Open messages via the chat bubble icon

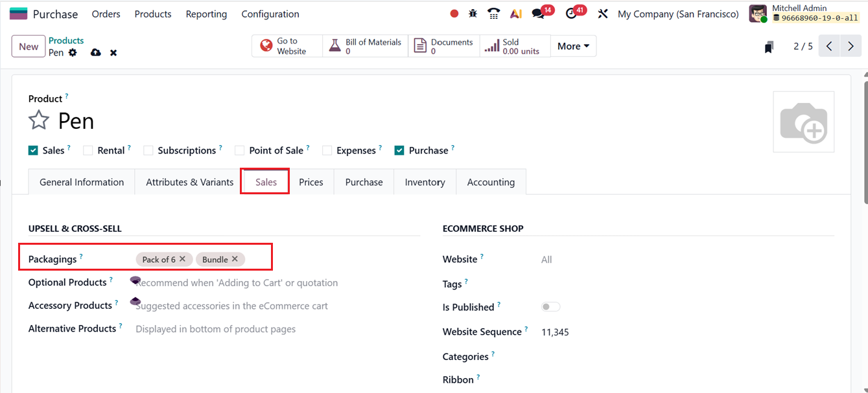538,12
